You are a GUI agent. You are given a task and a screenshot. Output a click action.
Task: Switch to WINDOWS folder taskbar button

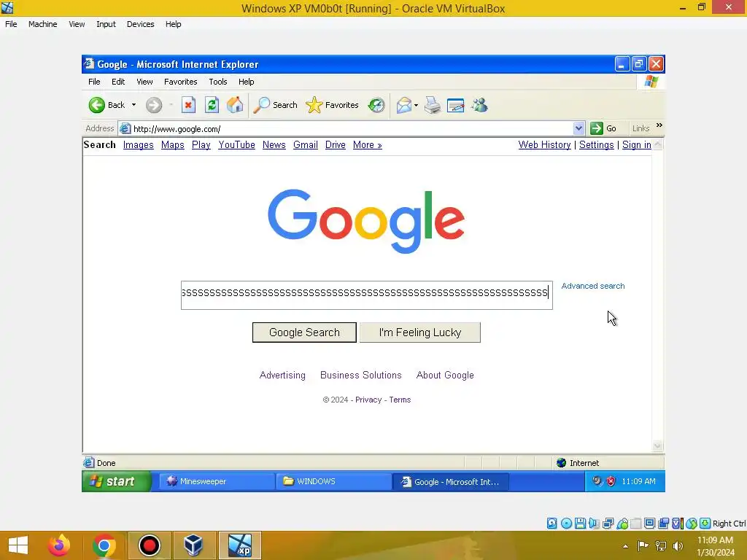pyautogui.click(x=333, y=481)
